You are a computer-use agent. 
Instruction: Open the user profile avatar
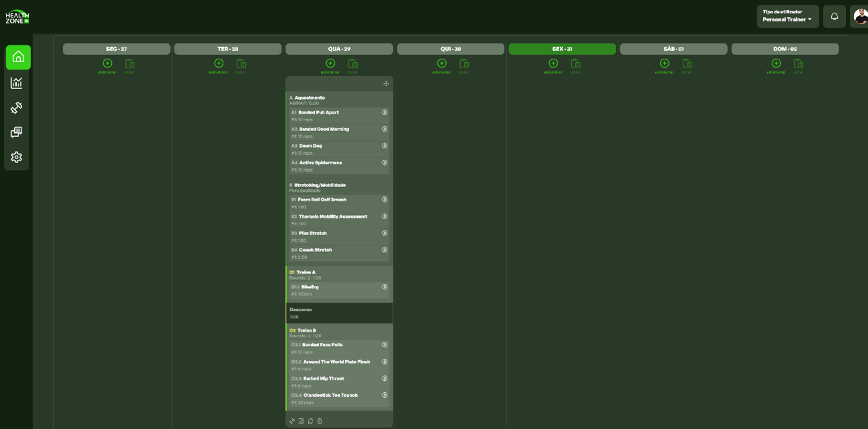point(860,17)
